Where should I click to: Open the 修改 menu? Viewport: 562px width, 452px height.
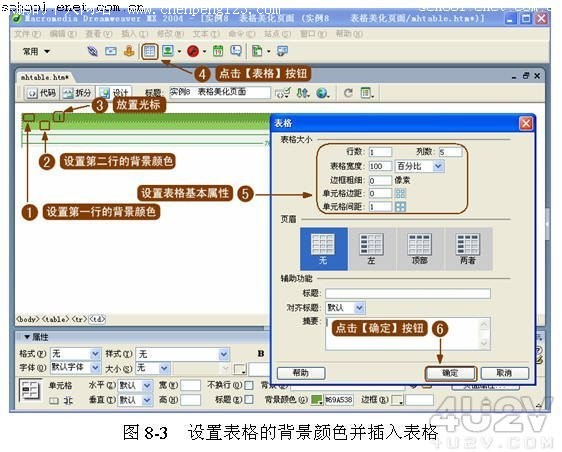[170, 34]
